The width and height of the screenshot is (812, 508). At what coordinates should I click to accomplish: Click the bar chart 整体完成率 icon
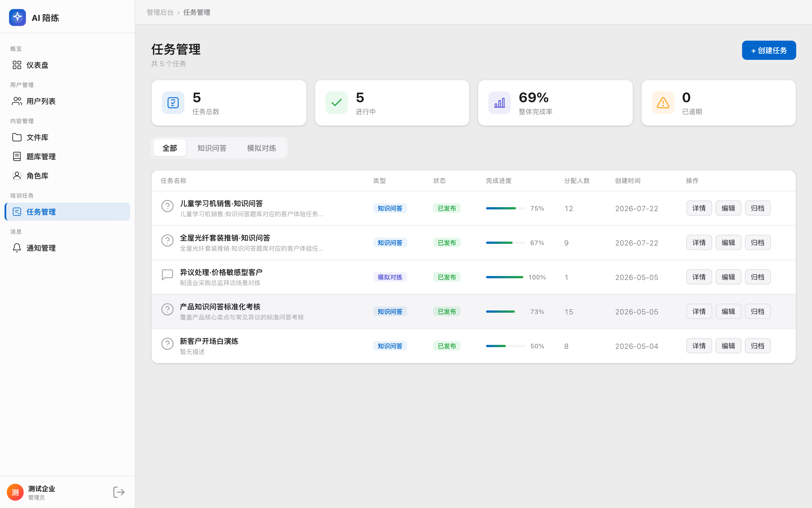(x=500, y=103)
